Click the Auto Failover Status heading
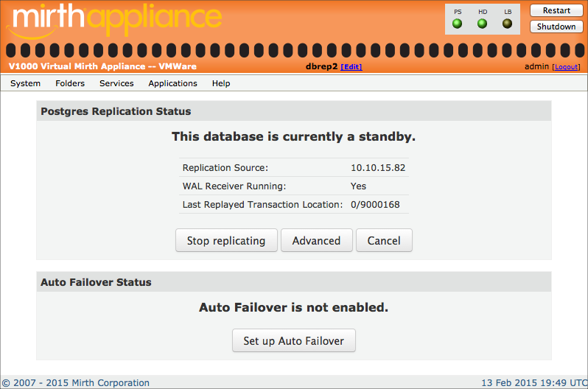This screenshot has height=389, width=588. pyautogui.click(x=96, y=282)
